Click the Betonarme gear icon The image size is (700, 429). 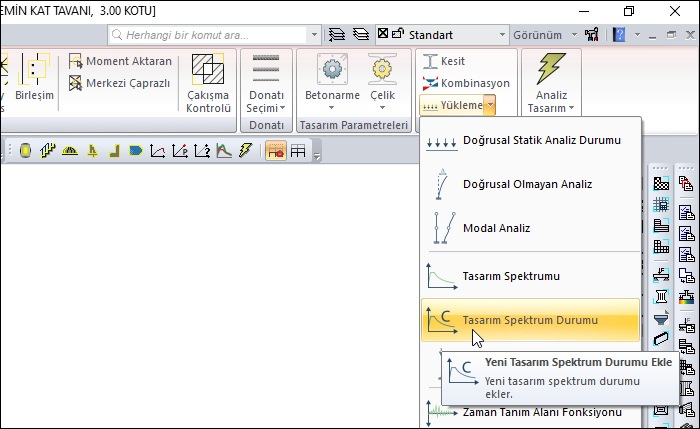(332, 71)
